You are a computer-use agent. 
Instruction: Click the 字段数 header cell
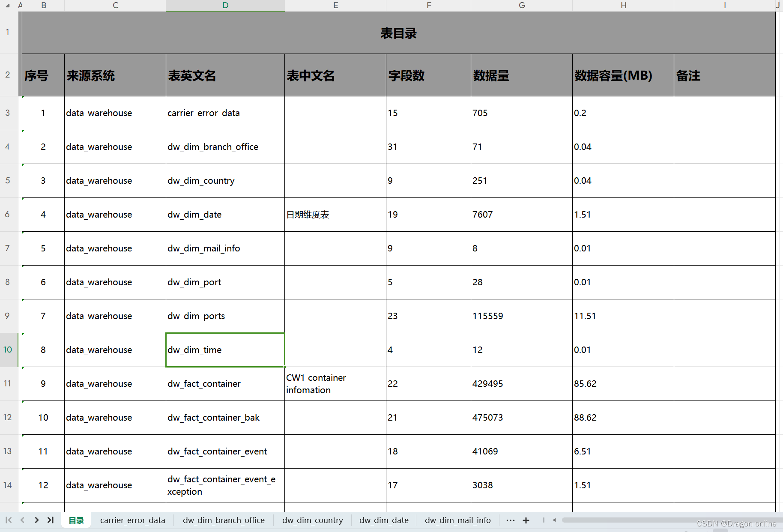pos(429,75)
